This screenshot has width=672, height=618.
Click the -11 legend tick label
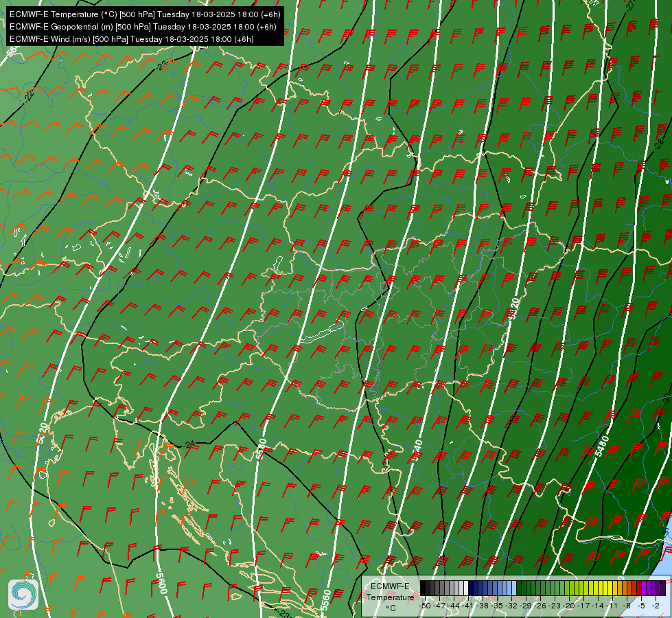click(612, 606)
